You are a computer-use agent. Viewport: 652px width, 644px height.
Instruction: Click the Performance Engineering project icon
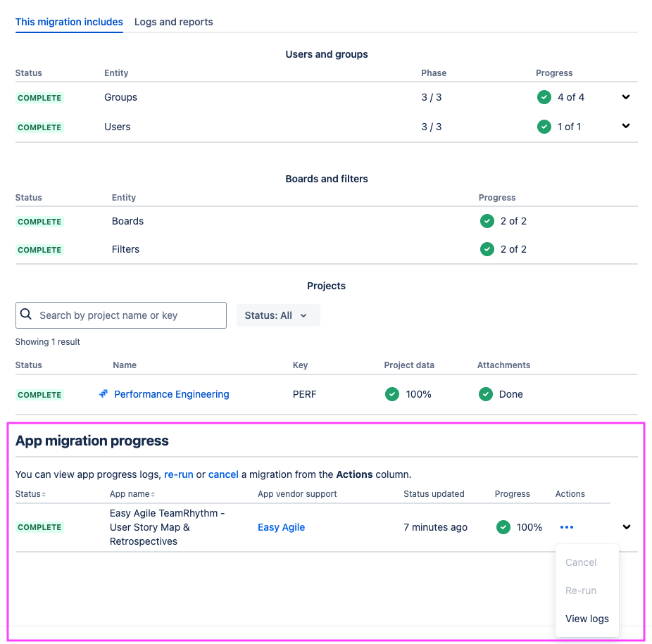(x=104, y=394)
